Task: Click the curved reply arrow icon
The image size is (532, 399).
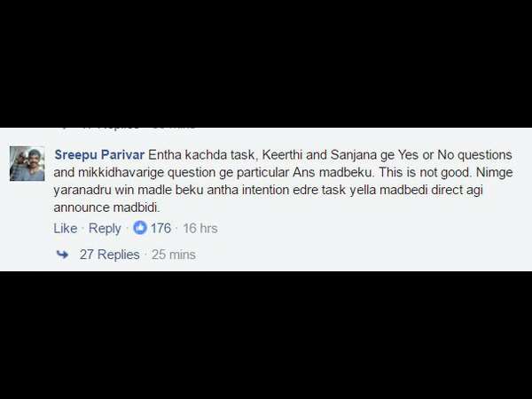Action: pos(62,254)
